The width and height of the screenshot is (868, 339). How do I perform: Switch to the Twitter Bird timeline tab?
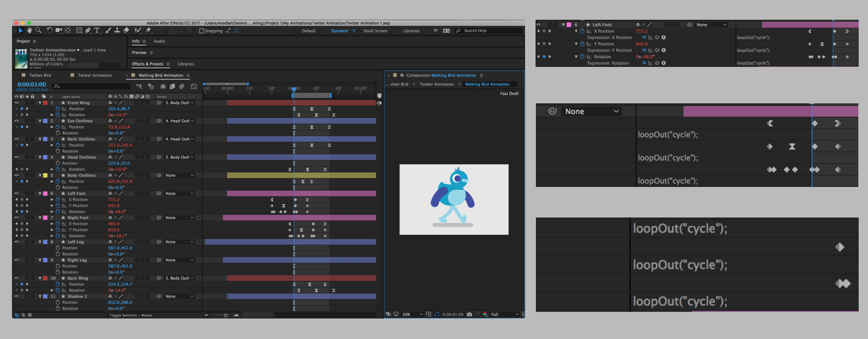[x=40, y=75]
